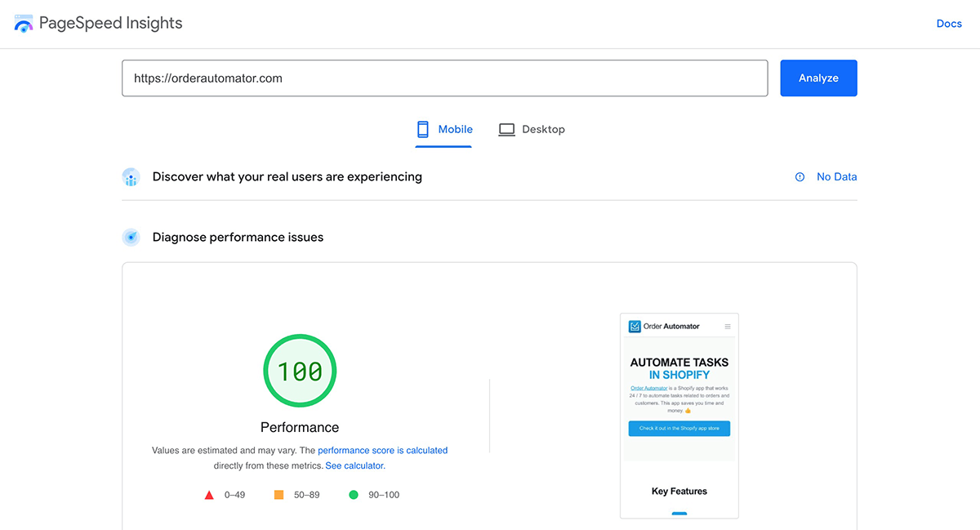Click the info icon beside No Data
This screenshot has height=530, width=980.
coord(800,177)
